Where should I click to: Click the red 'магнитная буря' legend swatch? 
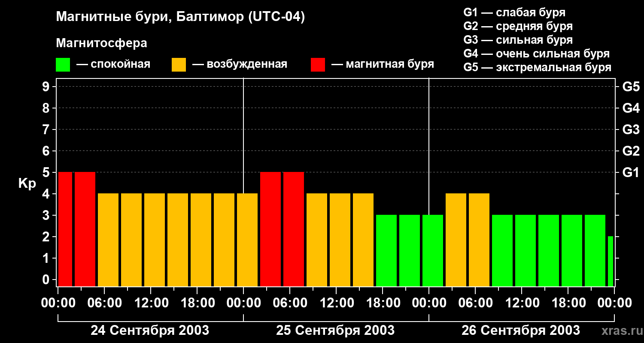pos(318,65)
